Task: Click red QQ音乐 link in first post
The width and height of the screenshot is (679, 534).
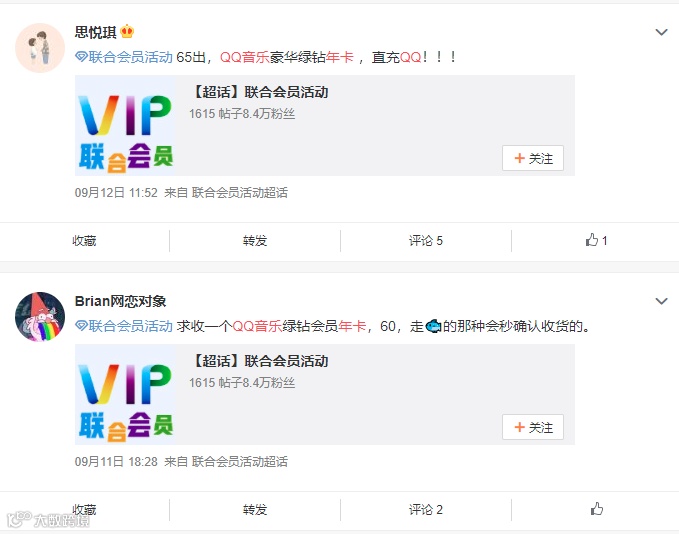Action: click(245, 57)
